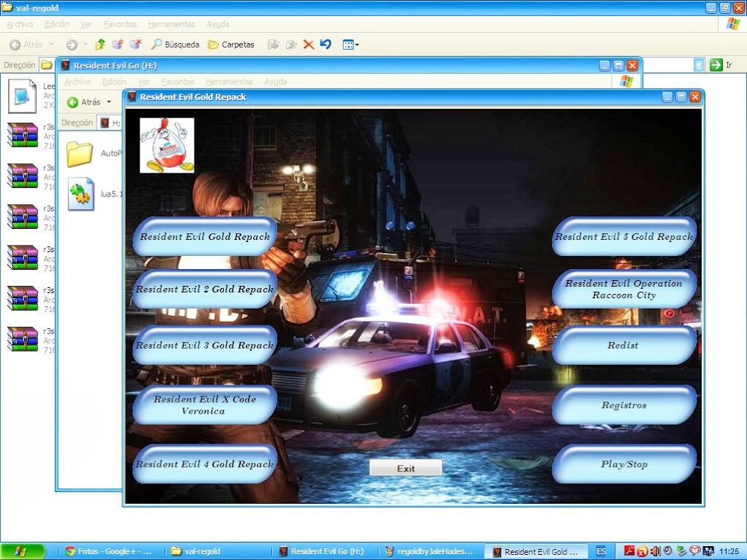Click the Windows Start button
The width and height of the screenshot is (747, 560).
click(23, 551)
